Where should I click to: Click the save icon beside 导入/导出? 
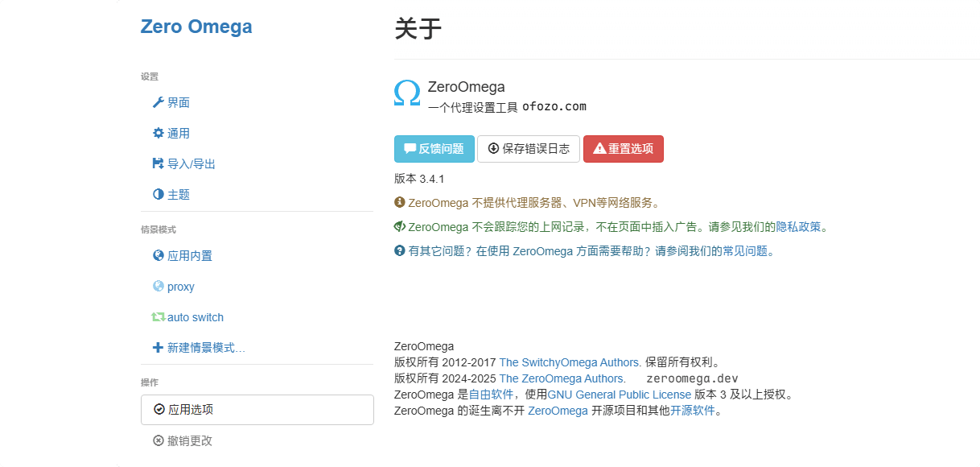(x=158, y=163)
